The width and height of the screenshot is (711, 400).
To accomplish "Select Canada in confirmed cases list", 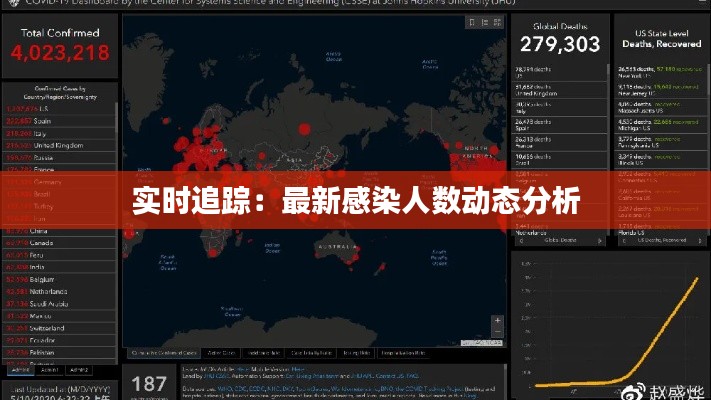I will pos(59,243).
